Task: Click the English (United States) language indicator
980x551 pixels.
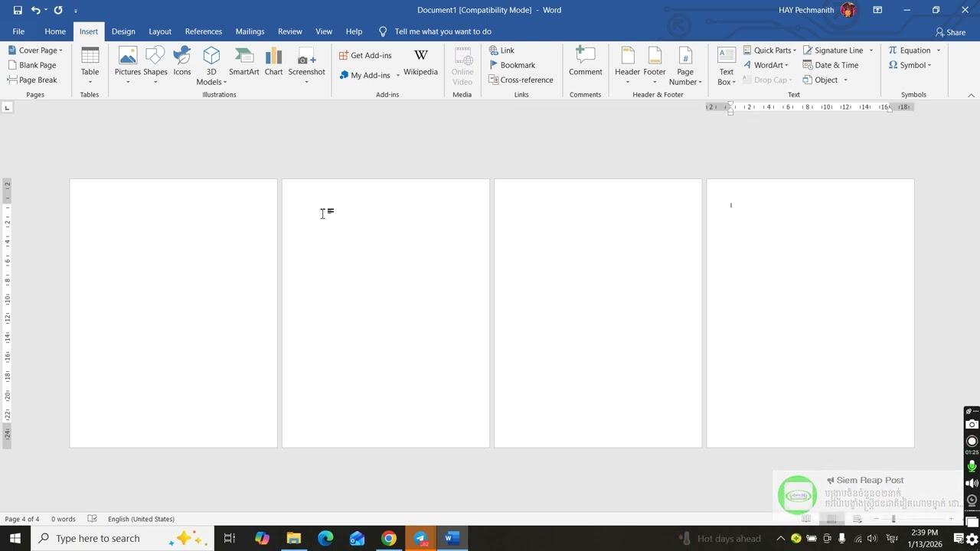Action: click(141, 519)
